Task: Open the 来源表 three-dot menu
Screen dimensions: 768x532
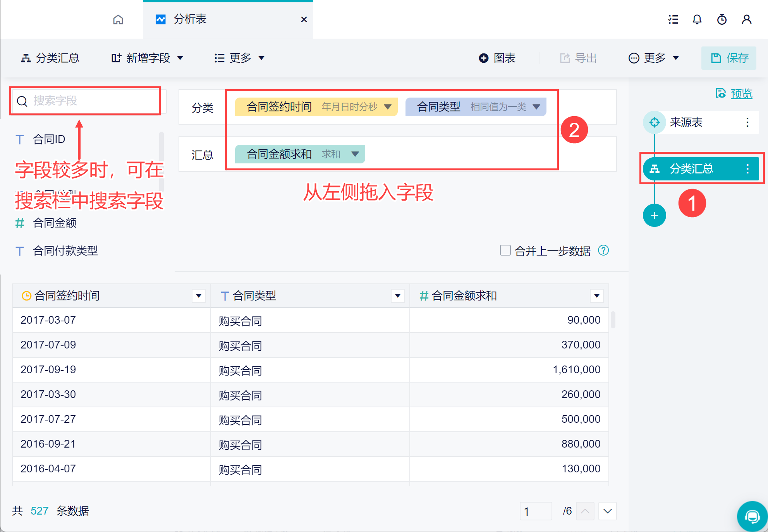Action: 747,122
